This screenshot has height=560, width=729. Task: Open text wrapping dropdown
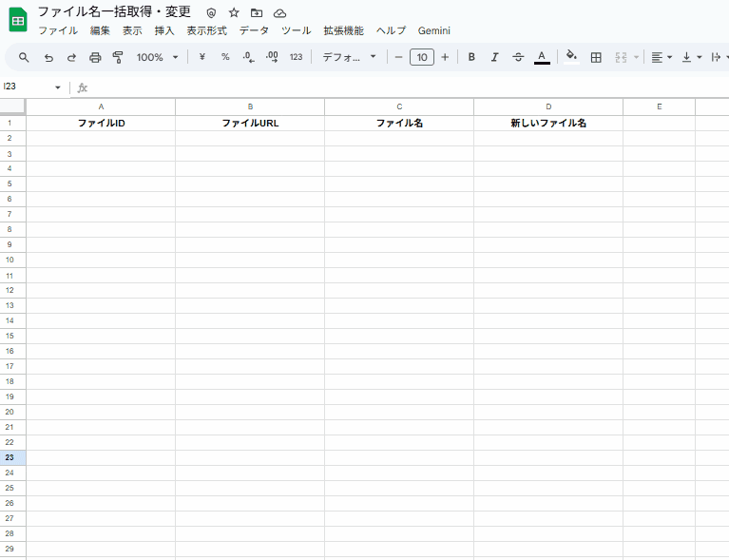719,57
